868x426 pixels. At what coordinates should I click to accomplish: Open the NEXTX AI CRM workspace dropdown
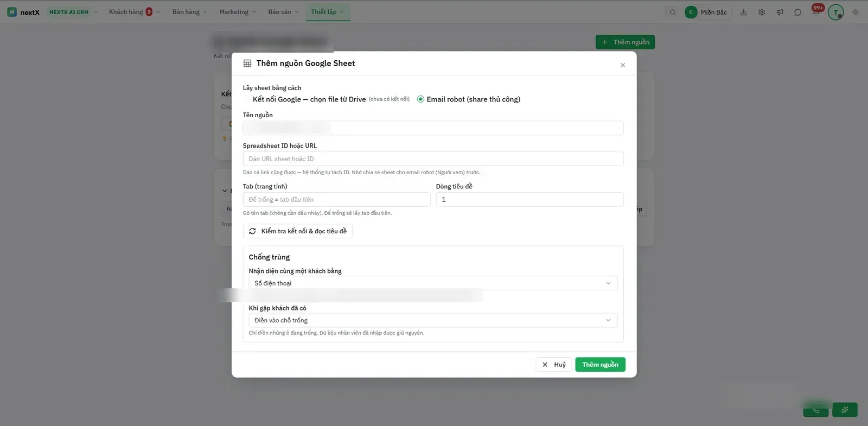pos(73,12)
